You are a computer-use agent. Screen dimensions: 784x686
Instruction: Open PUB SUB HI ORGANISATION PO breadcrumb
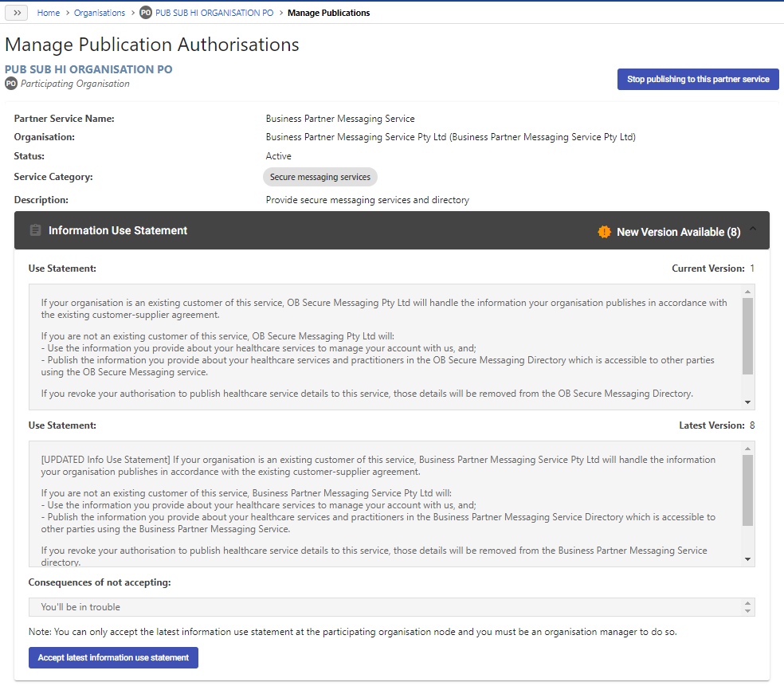click(214, 13)
